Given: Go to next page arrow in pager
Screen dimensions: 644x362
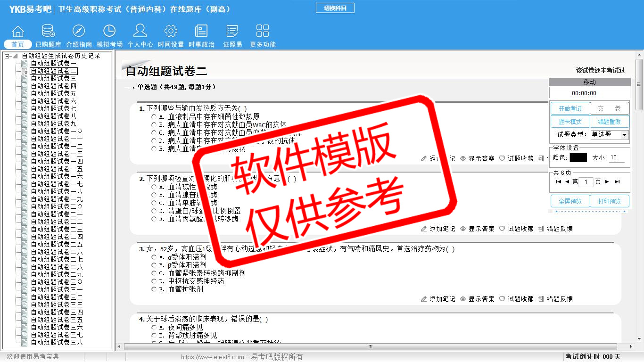Looking at the screenshot, I should point(607,182).
